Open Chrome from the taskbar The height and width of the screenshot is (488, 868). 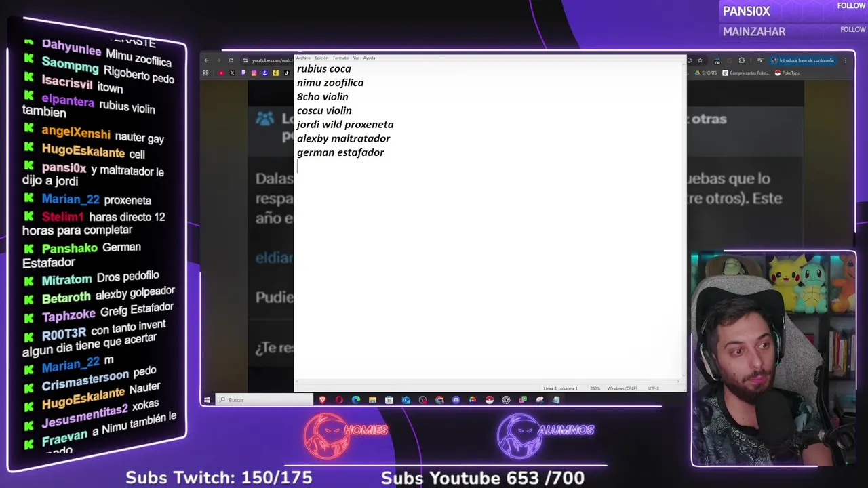point(439,400)
